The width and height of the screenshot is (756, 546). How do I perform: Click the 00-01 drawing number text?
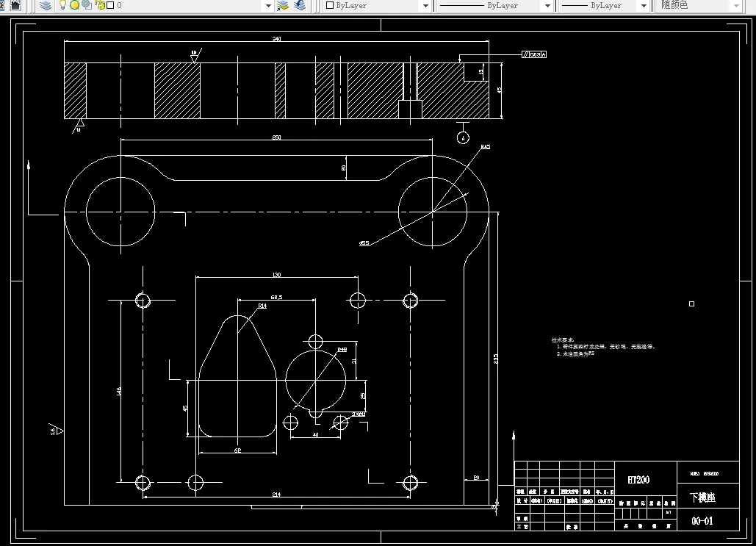click(702, 521)
